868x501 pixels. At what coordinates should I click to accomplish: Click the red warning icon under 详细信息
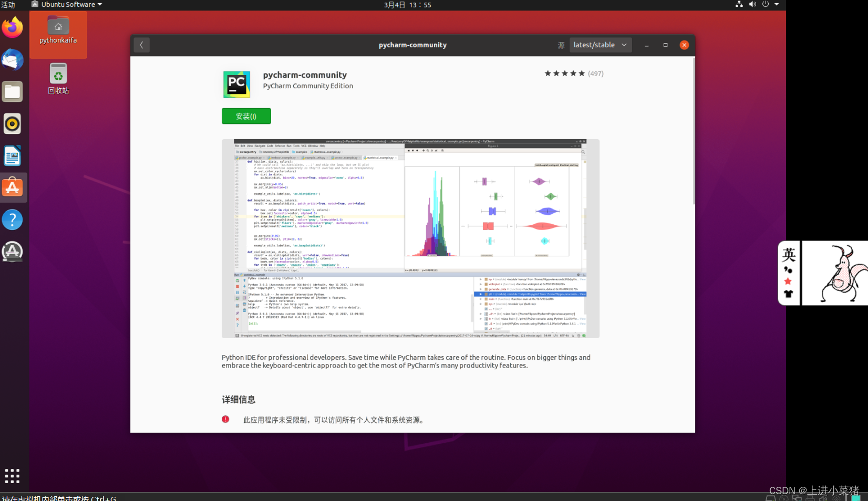pos(225,419)
